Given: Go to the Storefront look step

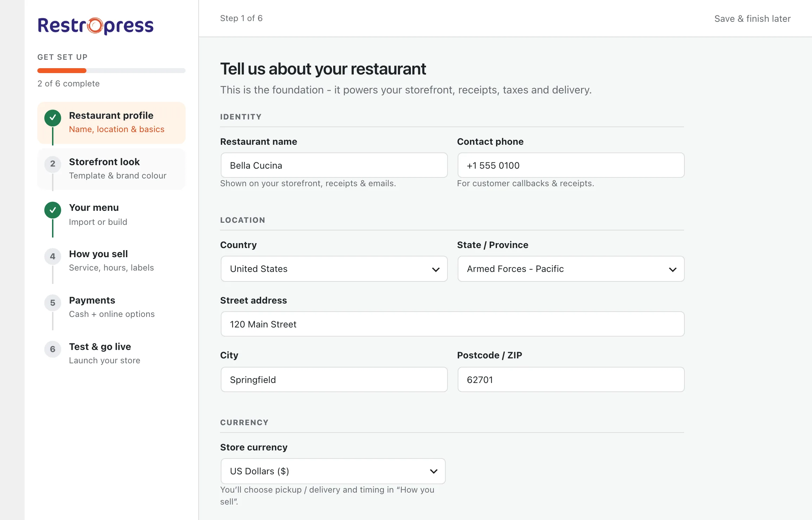Looking at the screenshot, I should (x=111, y=169).
